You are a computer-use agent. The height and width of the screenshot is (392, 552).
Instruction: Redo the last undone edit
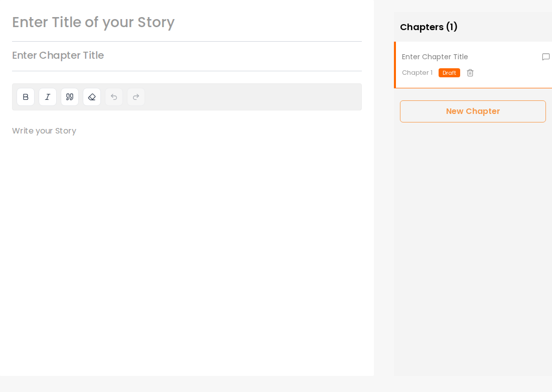pos(136,97)
